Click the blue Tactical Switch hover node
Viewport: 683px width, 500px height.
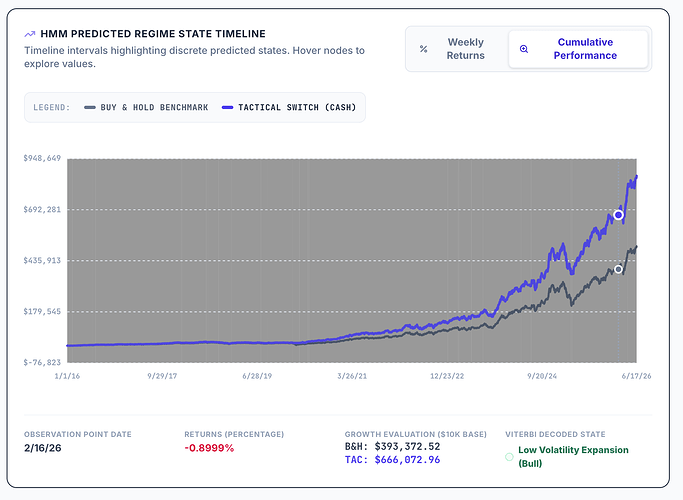[618, 215]
